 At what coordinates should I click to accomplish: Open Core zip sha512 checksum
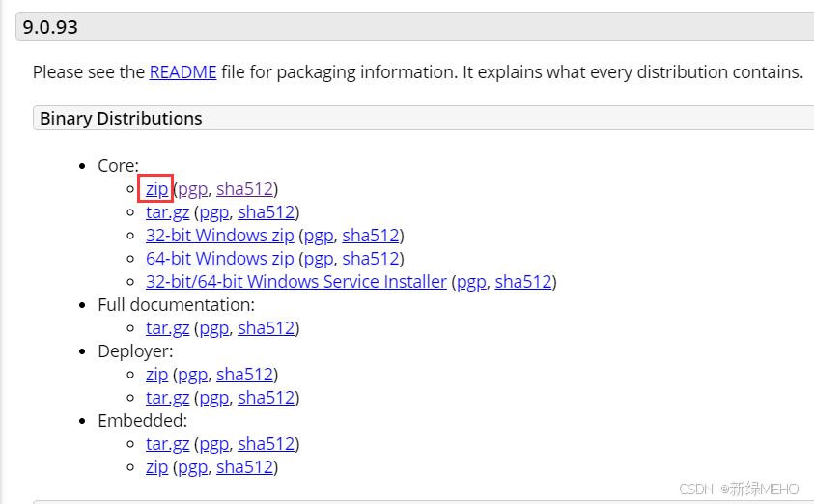[244, 189]
